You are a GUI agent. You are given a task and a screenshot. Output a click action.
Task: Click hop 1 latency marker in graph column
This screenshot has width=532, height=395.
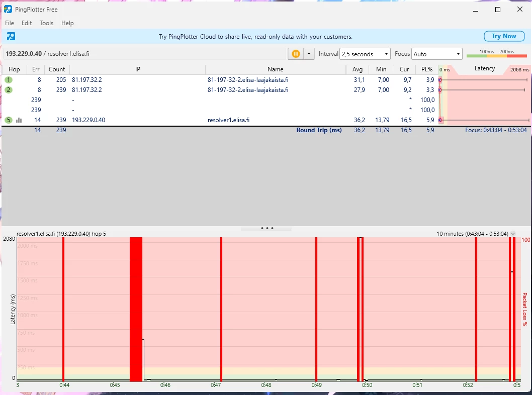pyautogui.click(x=440, y=80)
